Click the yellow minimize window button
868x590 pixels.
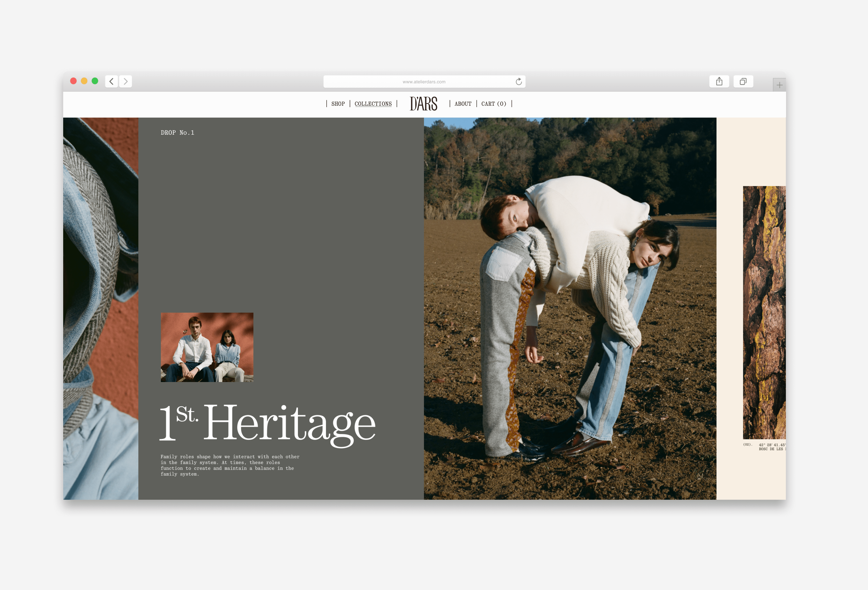click(x=84, y=81)
